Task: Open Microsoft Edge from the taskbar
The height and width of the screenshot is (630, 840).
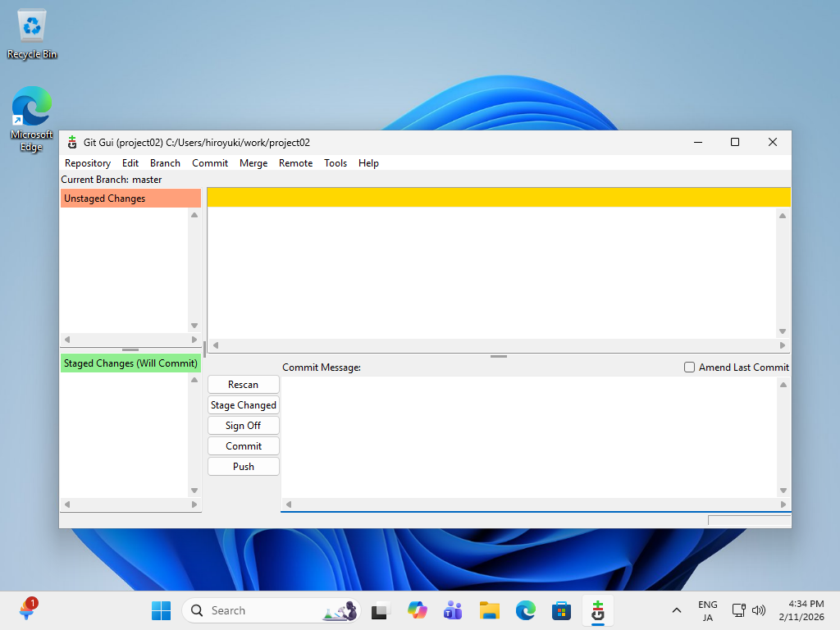Action: click(526, 610)
